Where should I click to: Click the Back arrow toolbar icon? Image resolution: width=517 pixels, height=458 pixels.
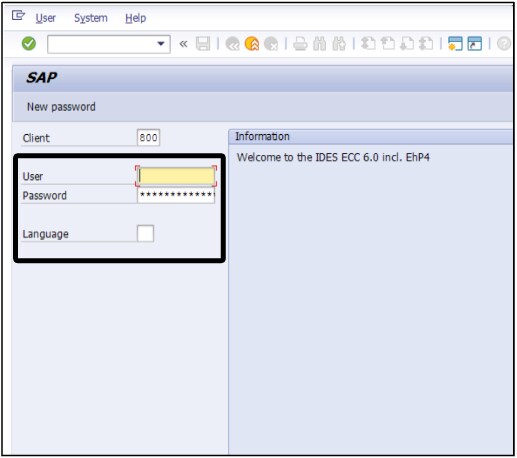(233, 44)
